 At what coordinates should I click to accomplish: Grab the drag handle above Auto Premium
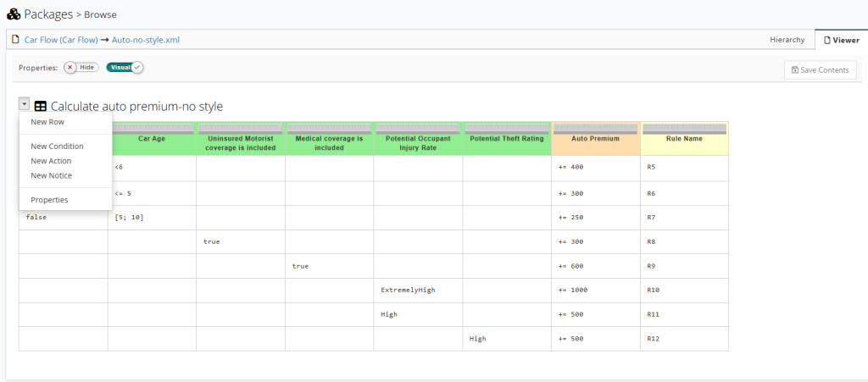pos(596,129)
